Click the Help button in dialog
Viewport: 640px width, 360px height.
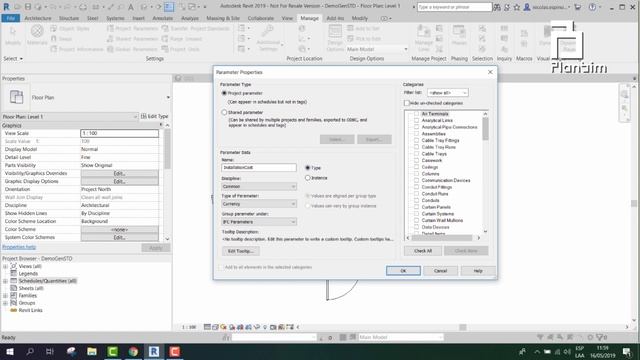pos(478,271)
